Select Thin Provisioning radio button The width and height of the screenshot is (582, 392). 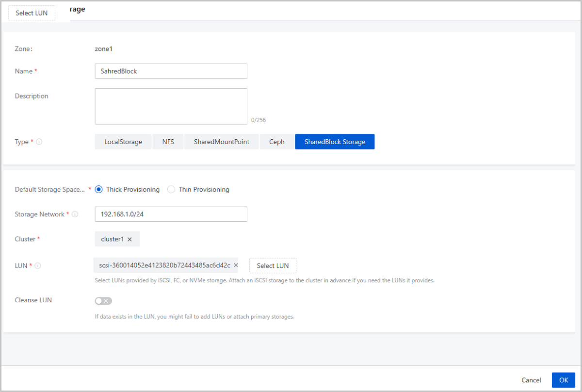point(171,190)
